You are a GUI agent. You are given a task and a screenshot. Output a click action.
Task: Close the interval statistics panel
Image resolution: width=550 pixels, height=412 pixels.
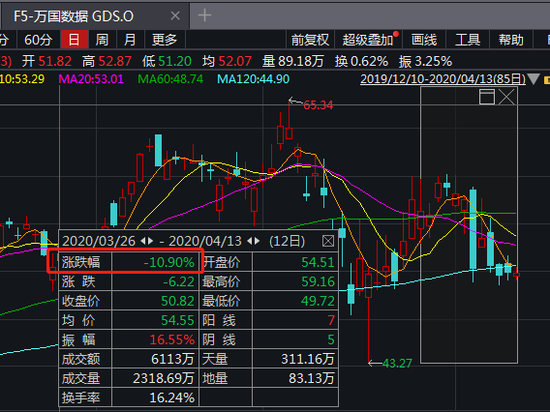point(328,241)
